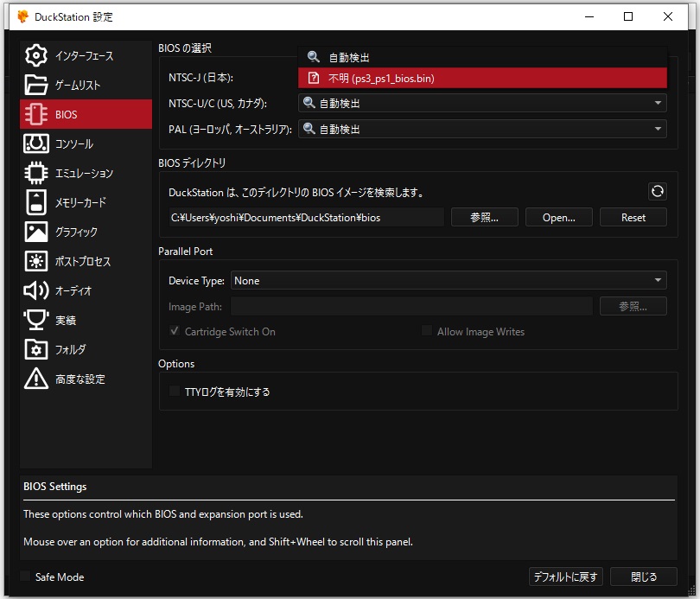
Task: Click the Open... button
Action: point(558,217)
